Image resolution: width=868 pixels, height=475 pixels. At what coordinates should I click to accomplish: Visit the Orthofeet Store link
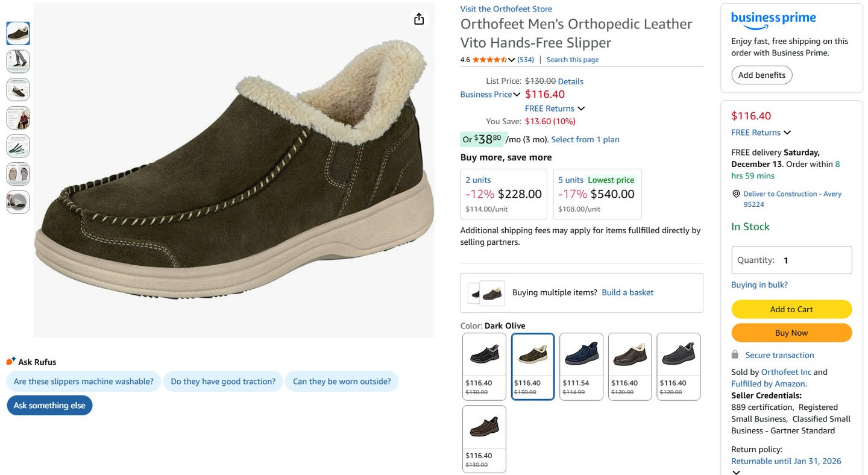pos(506,9)
